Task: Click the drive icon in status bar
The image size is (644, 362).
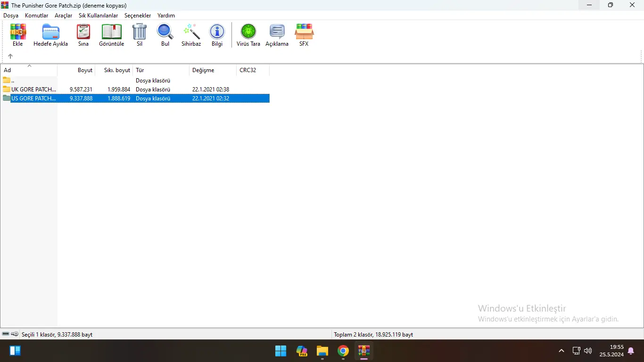Action: coord(6,334)
